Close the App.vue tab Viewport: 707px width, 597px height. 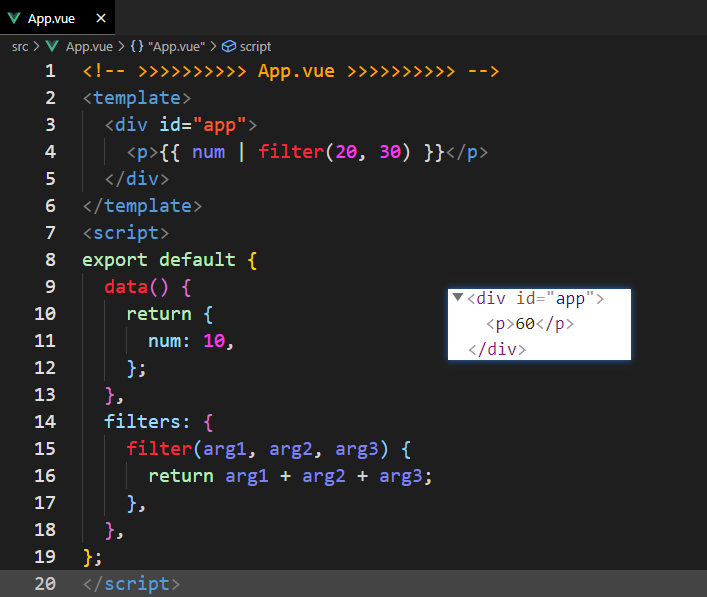(x=101, y=18)
